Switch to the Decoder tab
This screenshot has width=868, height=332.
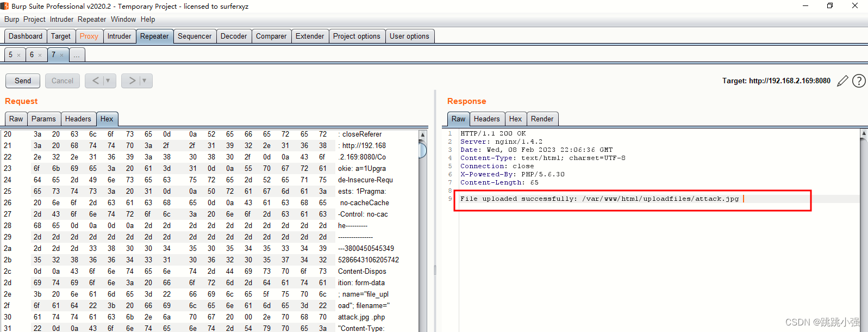click(x=234, y=36)
